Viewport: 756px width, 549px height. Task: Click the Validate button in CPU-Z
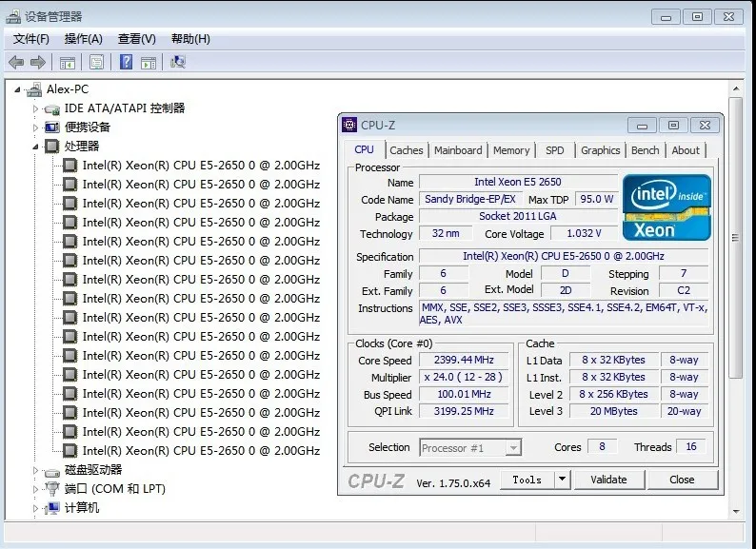[608, 480]
